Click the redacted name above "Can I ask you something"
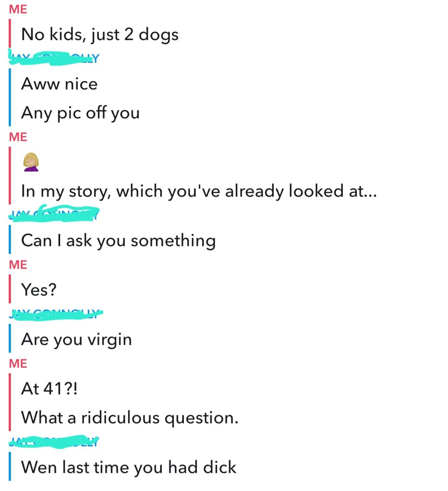This screenshot has height=491, width=448. pyautogui.click(x=54, y=214)
